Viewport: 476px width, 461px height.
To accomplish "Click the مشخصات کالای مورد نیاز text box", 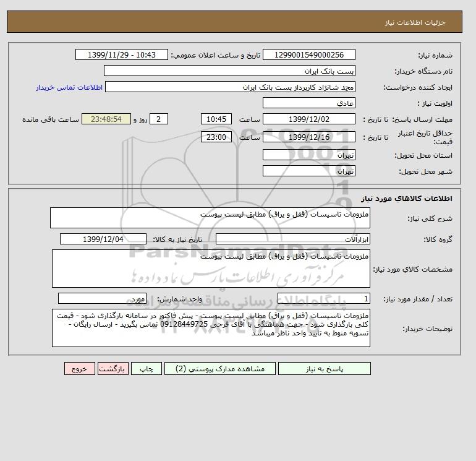I will tap(211, 269).
